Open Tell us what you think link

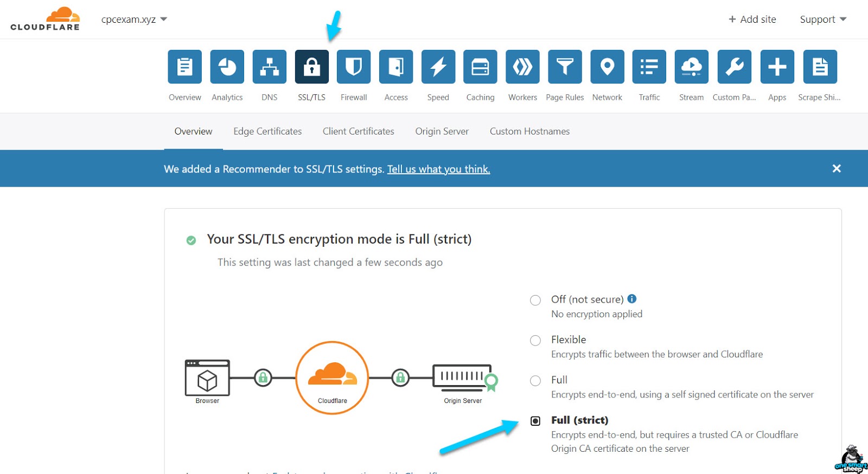click(438, 169)
